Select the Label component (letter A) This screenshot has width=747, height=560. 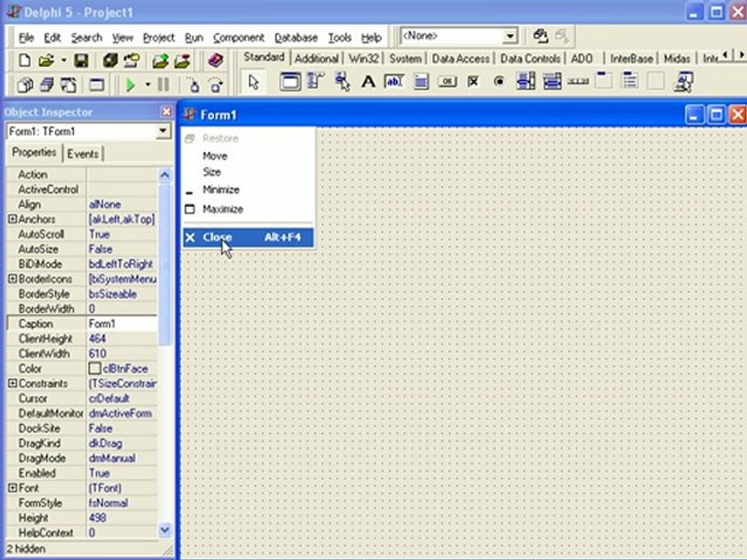pos(368,82)
